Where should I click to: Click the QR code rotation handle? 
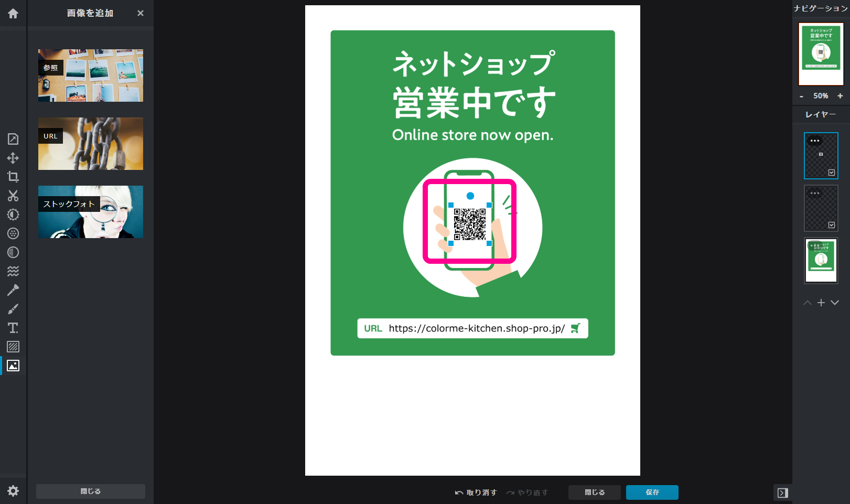470,196
